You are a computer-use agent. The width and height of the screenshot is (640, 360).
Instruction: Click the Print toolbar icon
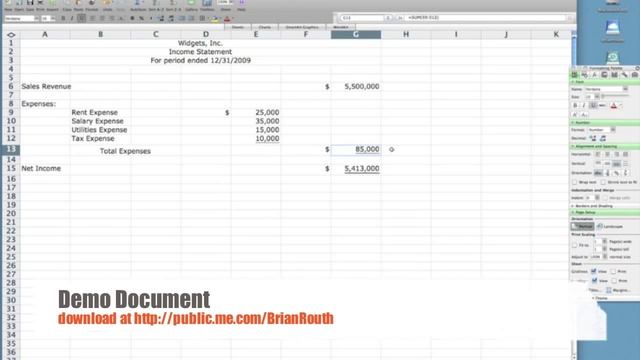tap(40, 4)
